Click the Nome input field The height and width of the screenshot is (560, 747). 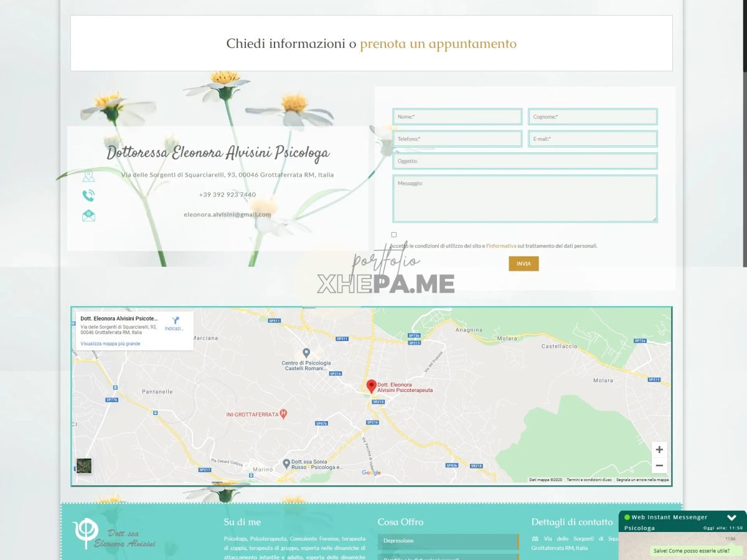tap(457, 117)
